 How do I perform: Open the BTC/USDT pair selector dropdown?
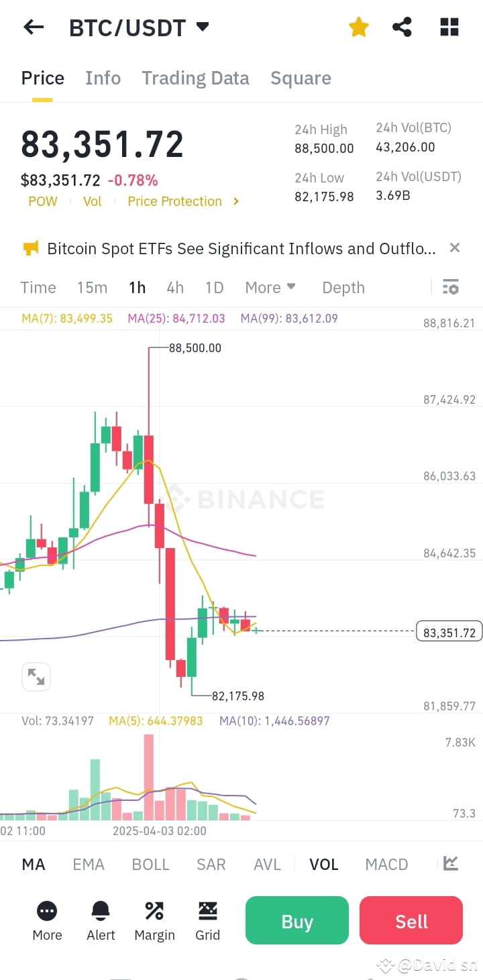(203, 27)
